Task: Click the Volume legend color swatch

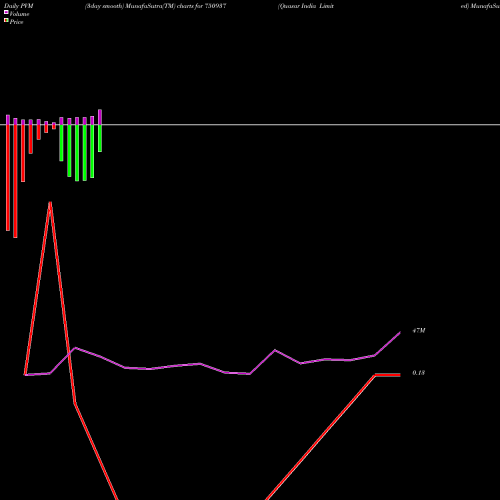Action: pos(6,12)
